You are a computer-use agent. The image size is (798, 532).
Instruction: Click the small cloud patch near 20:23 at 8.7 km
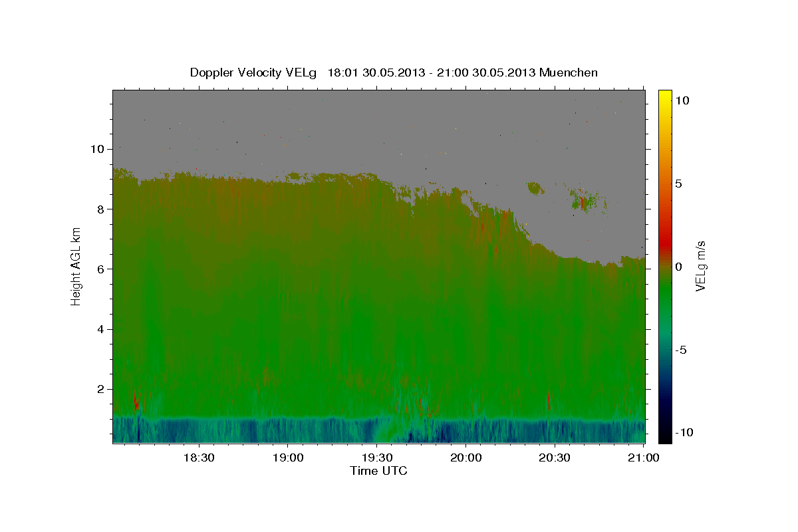tap(535, 188)
